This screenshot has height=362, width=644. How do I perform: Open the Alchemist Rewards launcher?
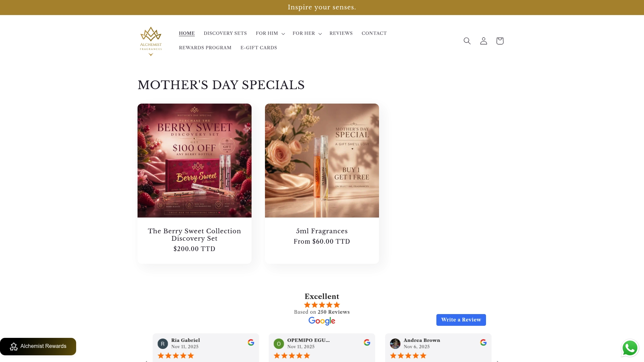[38, 346]
